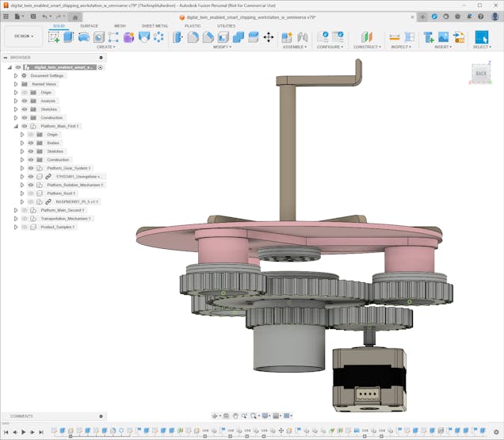Toggle visibility of Platform_Roof:1
The width and height of the screenshot is (504, 440).
point(31,193)
